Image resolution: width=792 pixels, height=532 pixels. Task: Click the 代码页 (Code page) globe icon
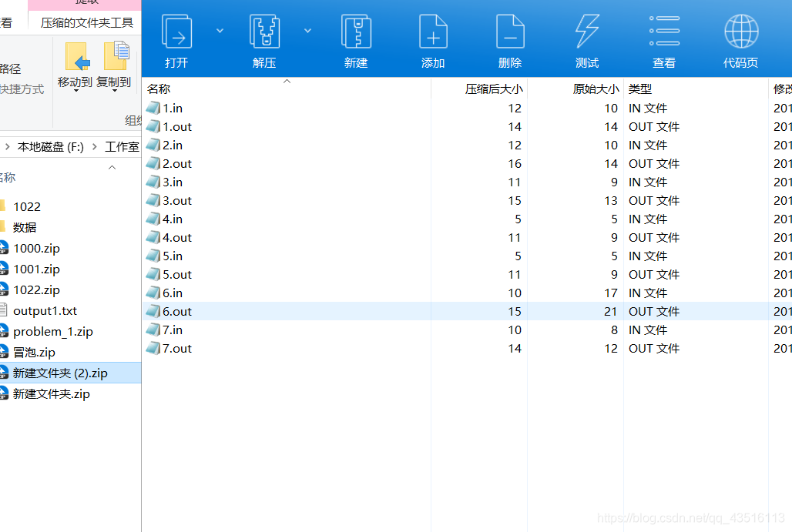741,32
